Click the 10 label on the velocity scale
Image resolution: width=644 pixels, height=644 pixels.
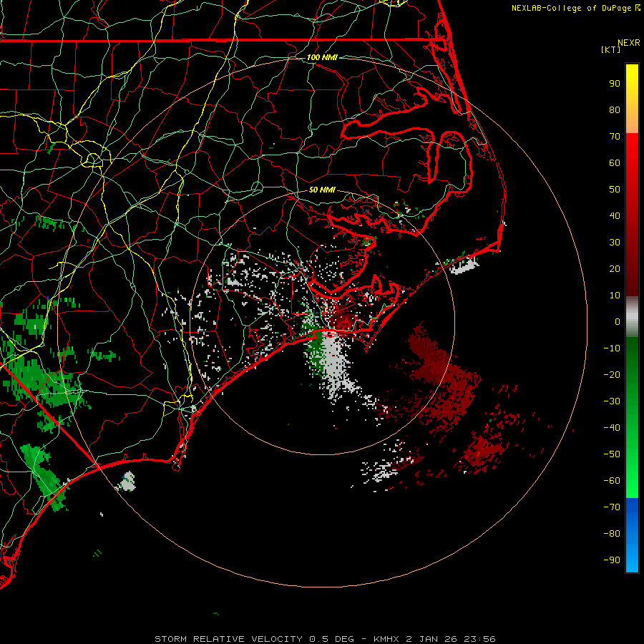click(x=615, y=296)
